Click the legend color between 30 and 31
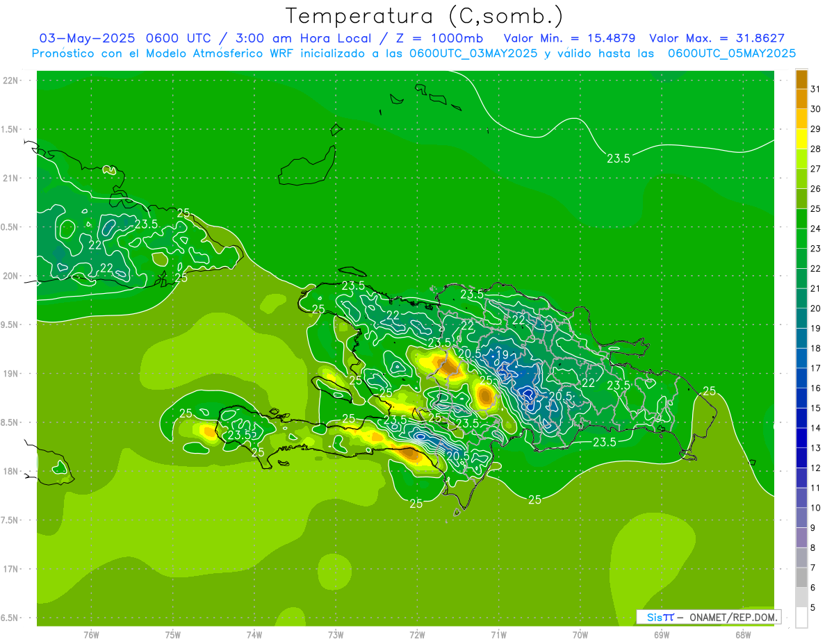The height and width of the screenshot is (644, 834). [801, 99]
